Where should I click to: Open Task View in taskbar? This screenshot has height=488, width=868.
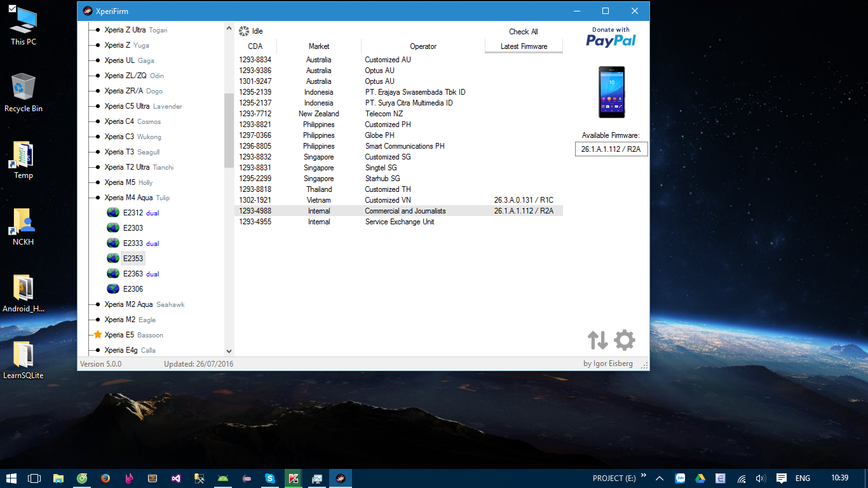34,478
